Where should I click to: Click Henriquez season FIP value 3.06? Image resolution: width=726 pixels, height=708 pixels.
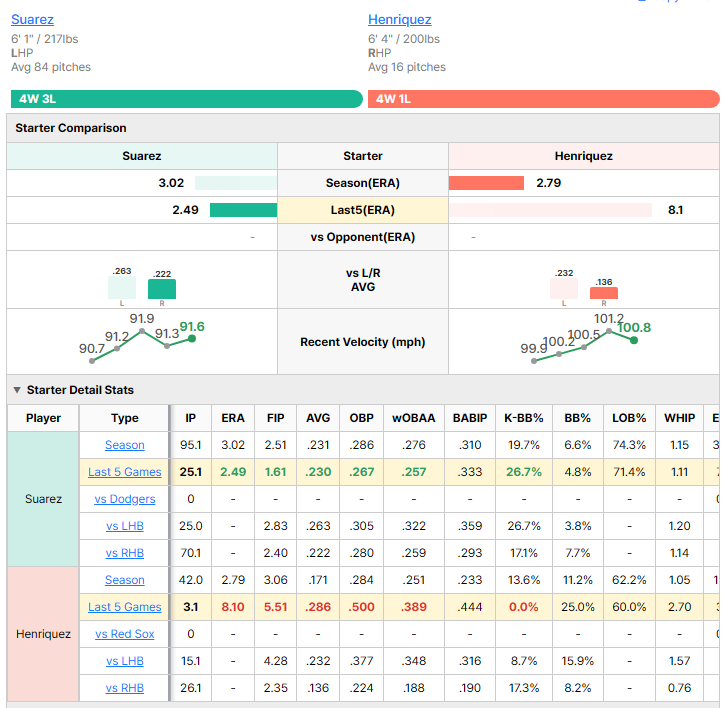click(275, 580)
